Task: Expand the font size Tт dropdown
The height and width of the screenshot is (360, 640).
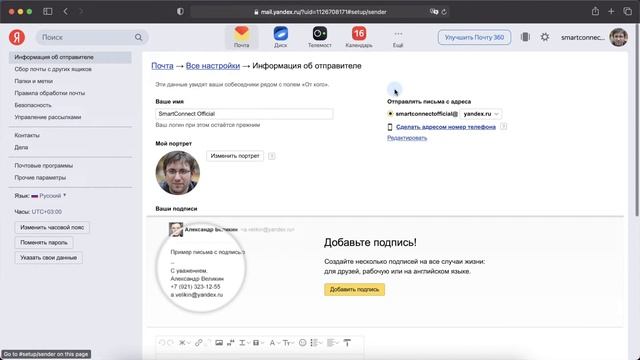Action: tap(289, 343)
